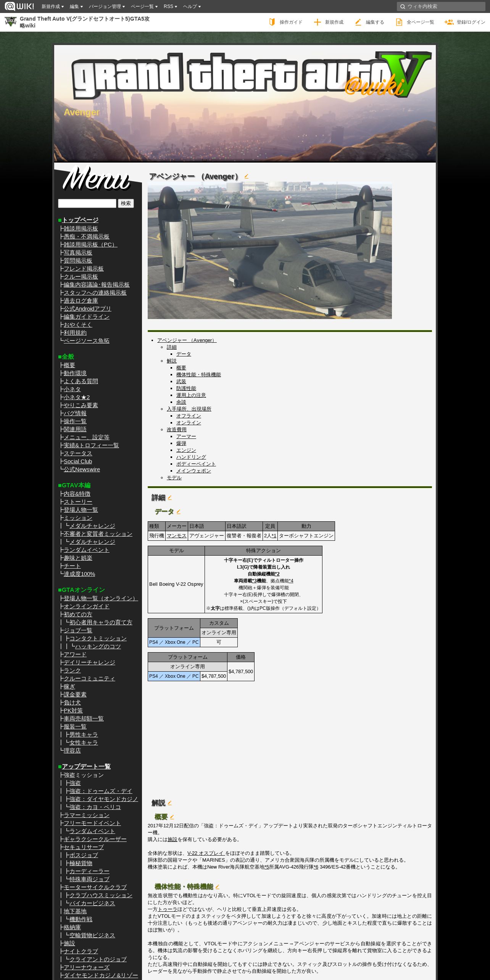Viewport: 490px width, 980px height.
Task: Click $4,787,500 price cell in PS4 row
Action: 214,676
